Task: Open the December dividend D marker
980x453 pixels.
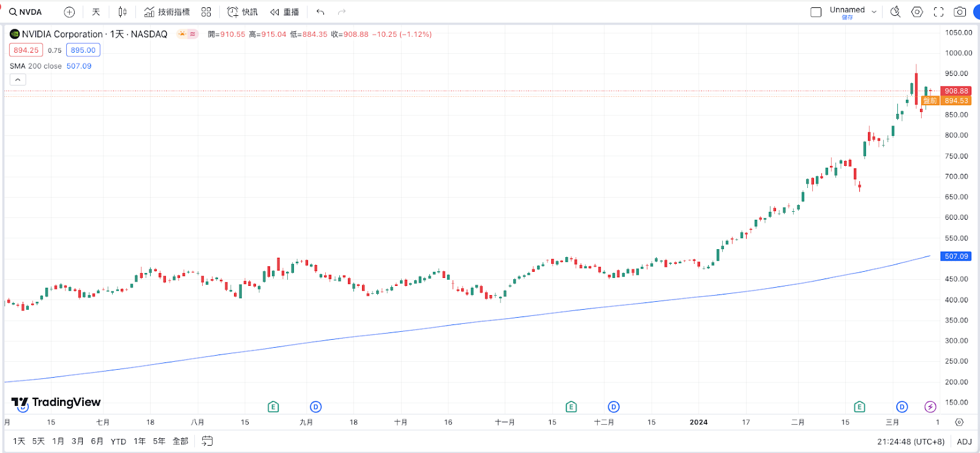Action: tap(614, 406)
